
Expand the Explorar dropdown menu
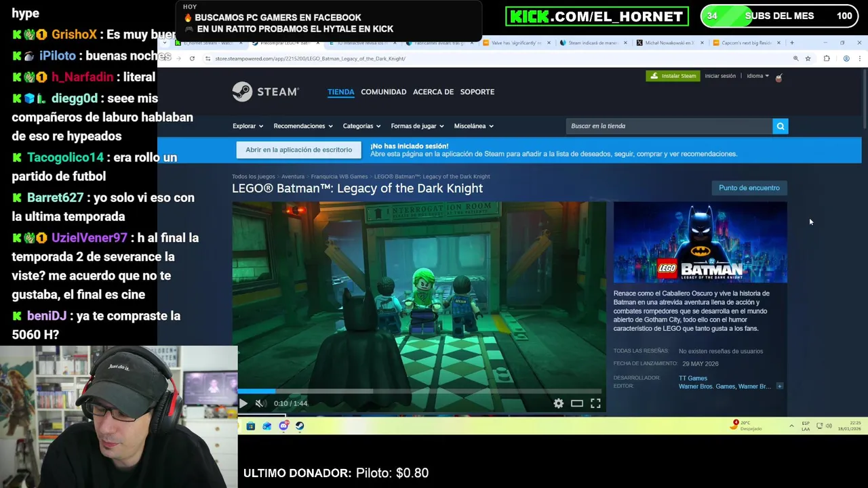pos(248,126)
